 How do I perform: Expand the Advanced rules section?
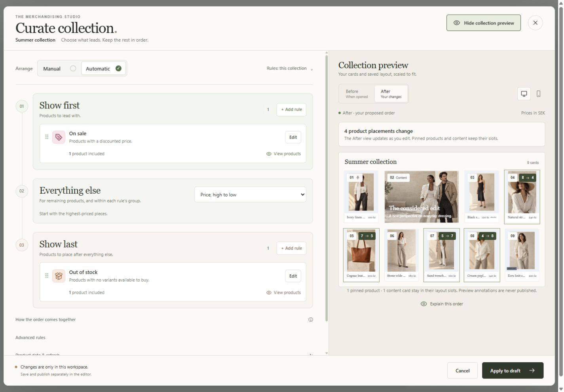coord(164,338)
